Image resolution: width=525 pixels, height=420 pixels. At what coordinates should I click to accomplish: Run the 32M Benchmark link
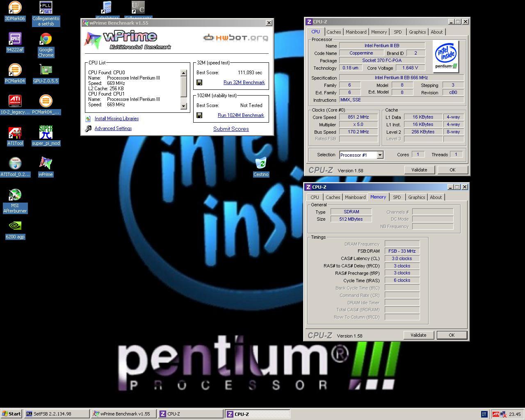coord(244,82)
